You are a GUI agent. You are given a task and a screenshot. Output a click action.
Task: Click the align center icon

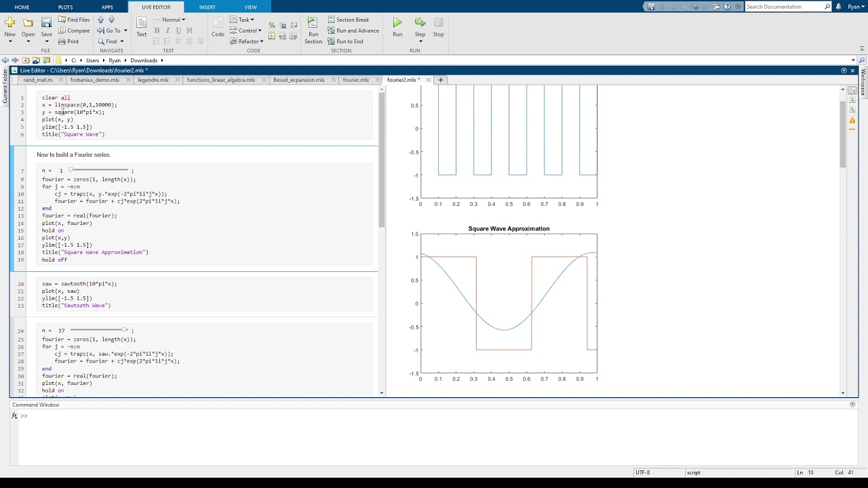tap(189, 41)
